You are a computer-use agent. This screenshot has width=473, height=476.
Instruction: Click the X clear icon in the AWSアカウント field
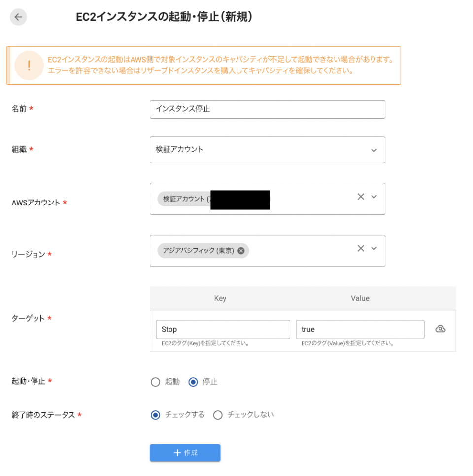(x=361, y=197)
